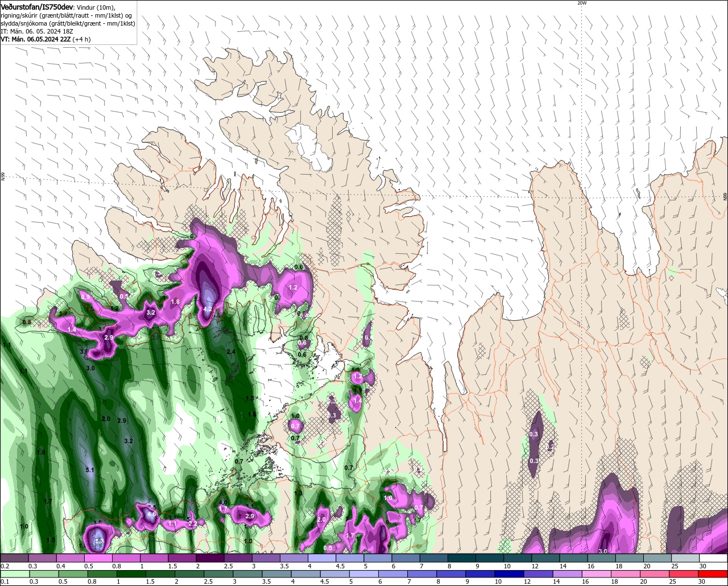The height and width of the screenshot is (586, 728).
Task: Click the 2.2 value on the map
Action: [192, 523]
